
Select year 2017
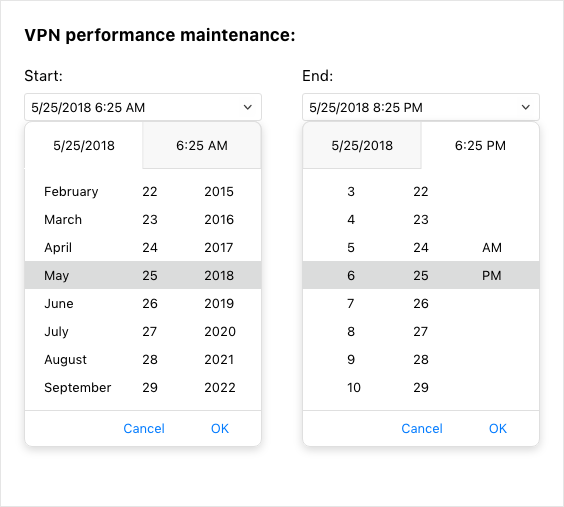(x=219, y=247)
